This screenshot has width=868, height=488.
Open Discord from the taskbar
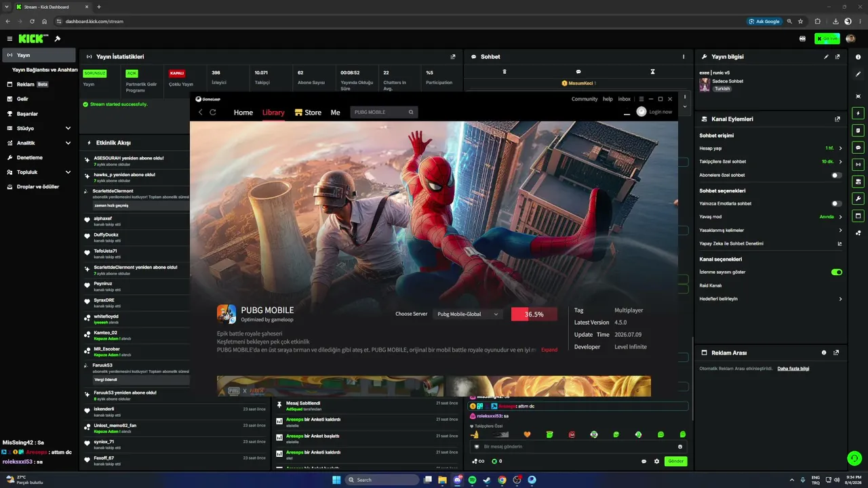[457, 480]
